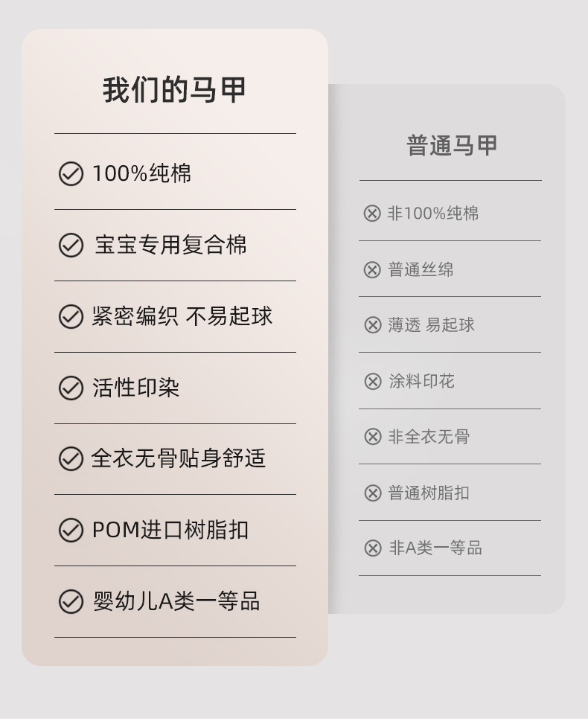
Task: Click the 我们的马甲 heading
Action: (x=174, y=90)
